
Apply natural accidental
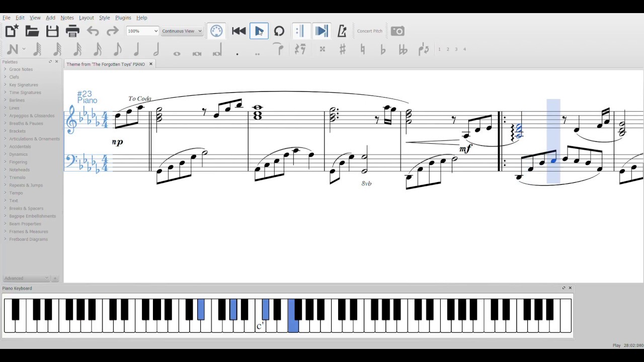[x=363, y=49]
